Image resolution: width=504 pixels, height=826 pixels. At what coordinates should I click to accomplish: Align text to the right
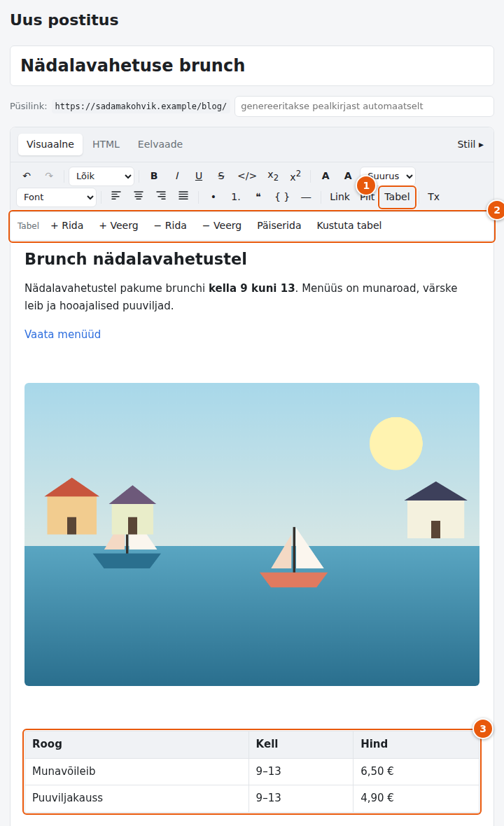[x=161, y=197]
